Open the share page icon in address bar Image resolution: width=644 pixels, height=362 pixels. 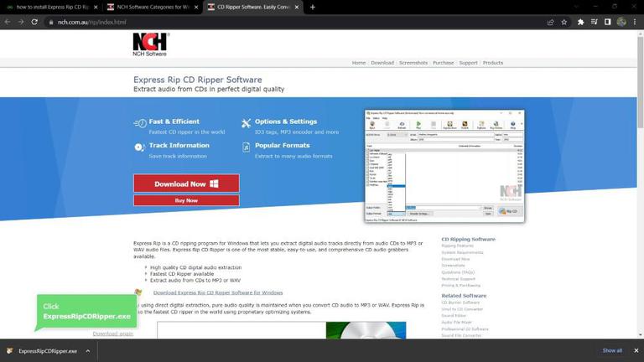(x=550, y=22)
